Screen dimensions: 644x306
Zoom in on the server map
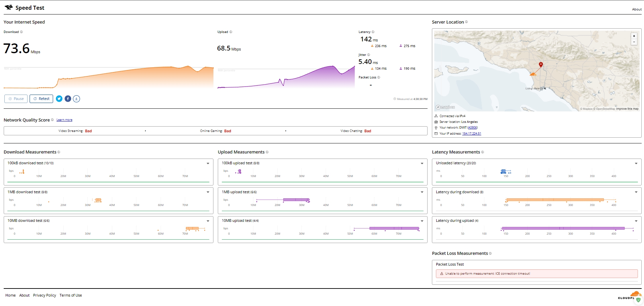tap(634, 36)
